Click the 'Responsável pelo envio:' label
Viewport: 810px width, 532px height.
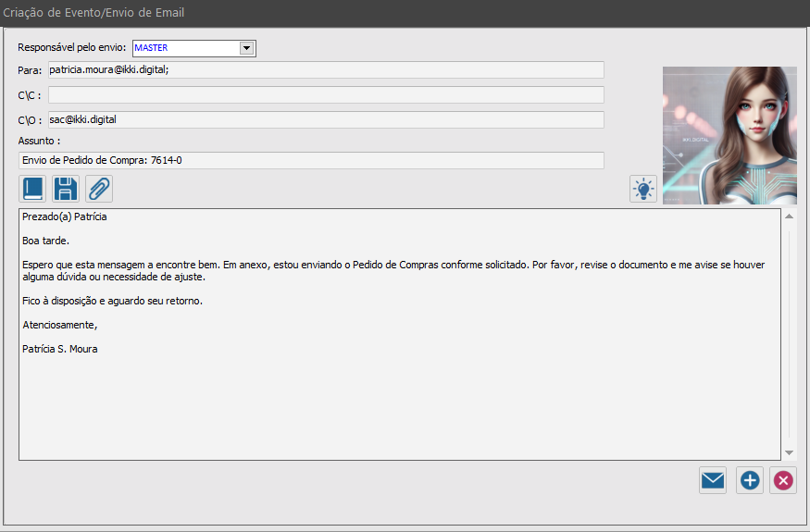72,47
